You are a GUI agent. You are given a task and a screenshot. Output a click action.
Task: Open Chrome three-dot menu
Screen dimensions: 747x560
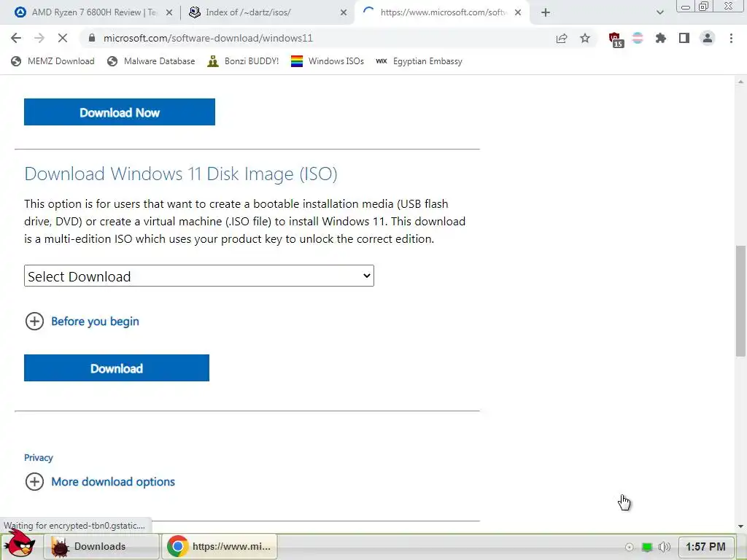(731, 38)
